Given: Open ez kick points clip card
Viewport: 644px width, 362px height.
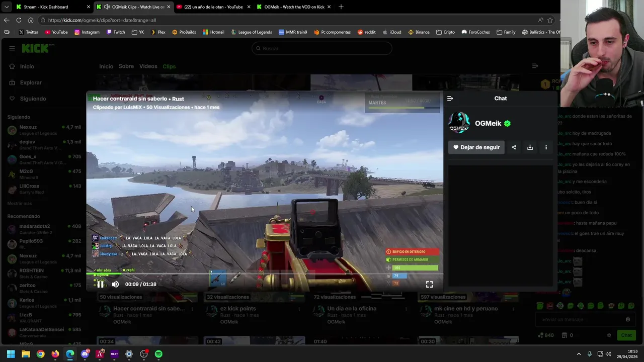Looking at the screenshot, I should (x=238, y=309).
